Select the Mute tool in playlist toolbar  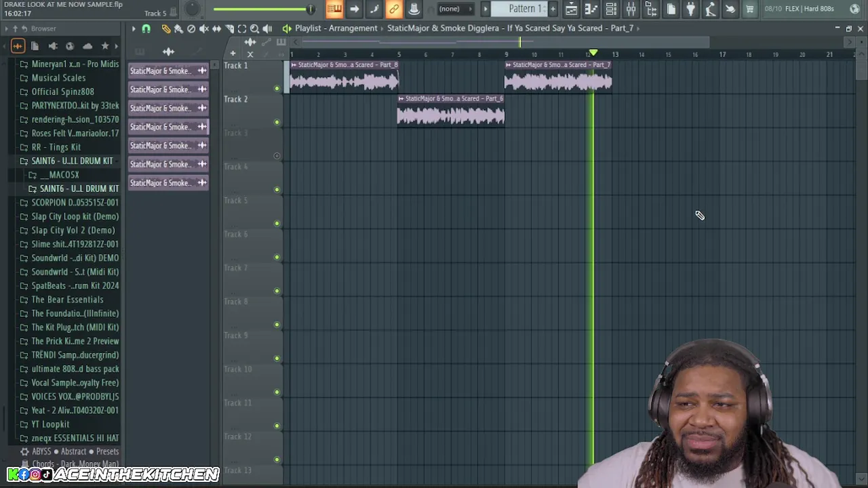(204, 28)
